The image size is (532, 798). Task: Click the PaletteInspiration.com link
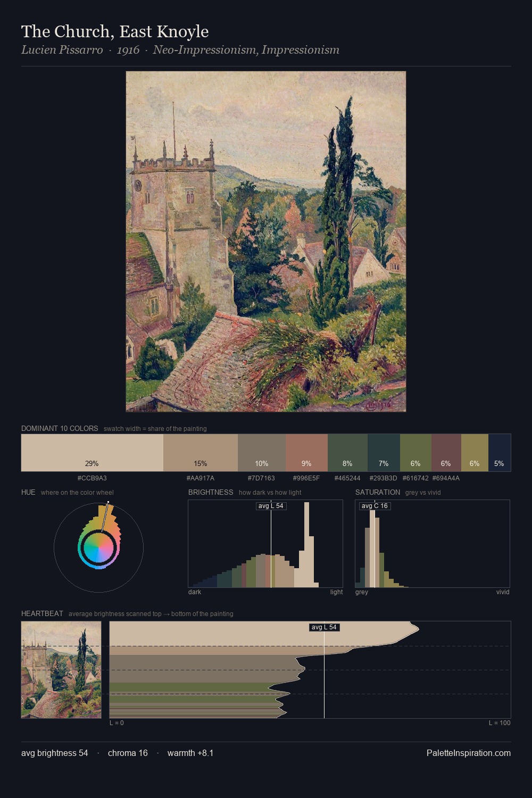coord(469,753)
